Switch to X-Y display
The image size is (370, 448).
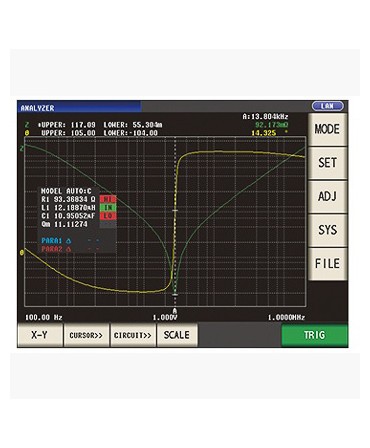(x=40, y=335)
